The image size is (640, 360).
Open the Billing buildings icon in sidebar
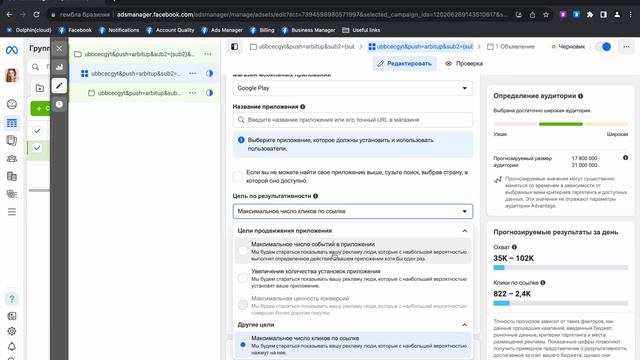(x=11, y=176)
